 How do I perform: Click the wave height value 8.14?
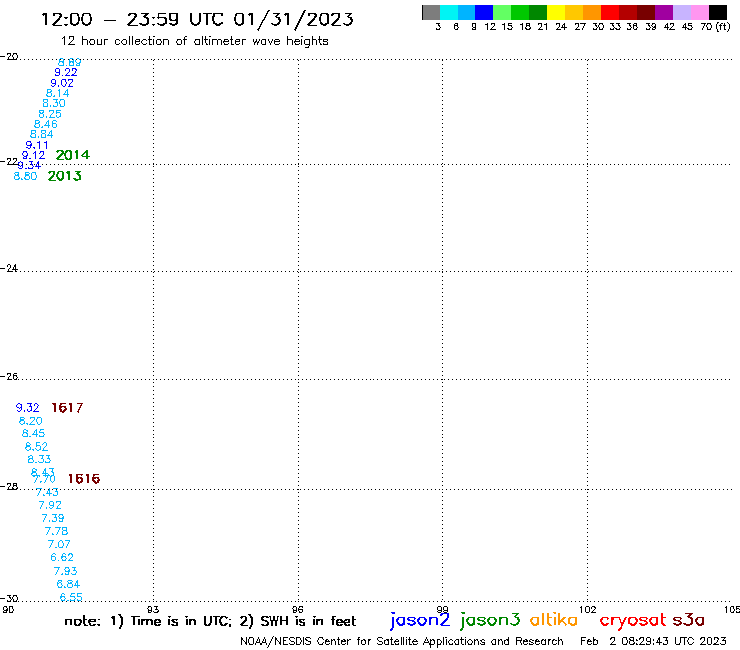[x=58, y=93]
